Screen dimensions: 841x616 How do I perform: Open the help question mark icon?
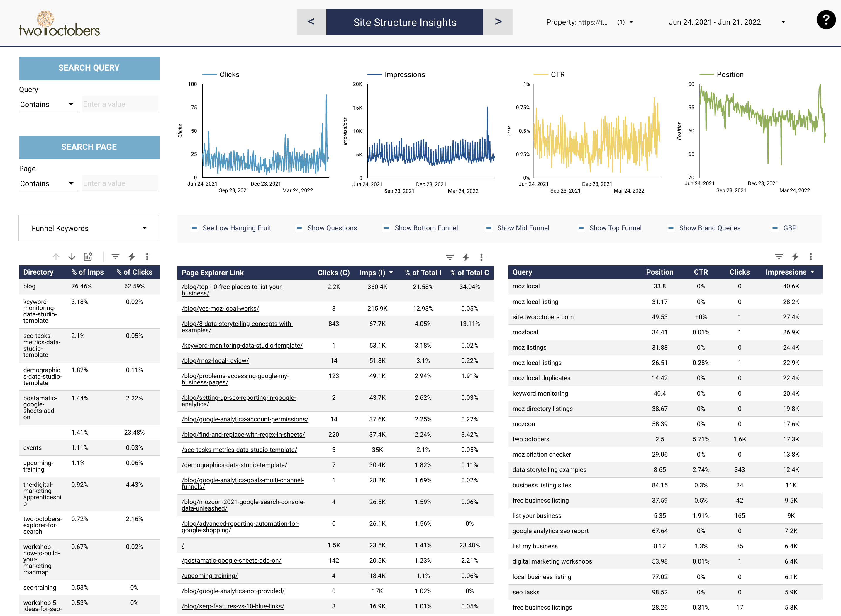pyautogui.click(x=826, y=20)
